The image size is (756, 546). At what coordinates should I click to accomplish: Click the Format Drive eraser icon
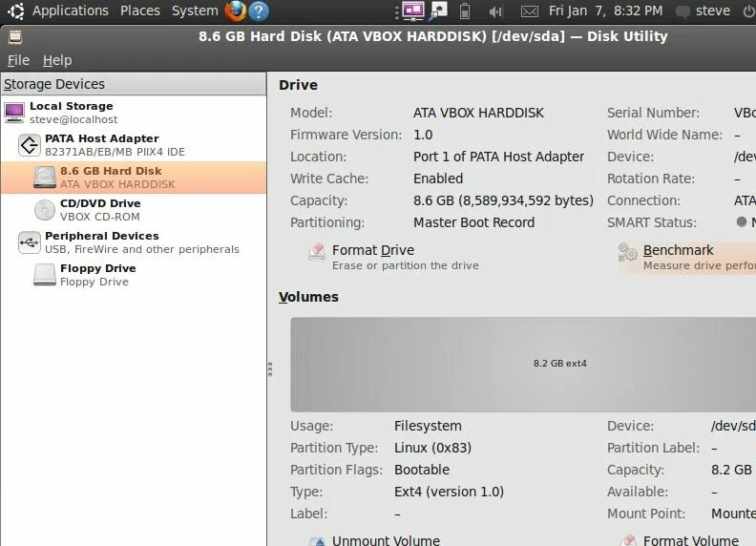coord(317,252)
